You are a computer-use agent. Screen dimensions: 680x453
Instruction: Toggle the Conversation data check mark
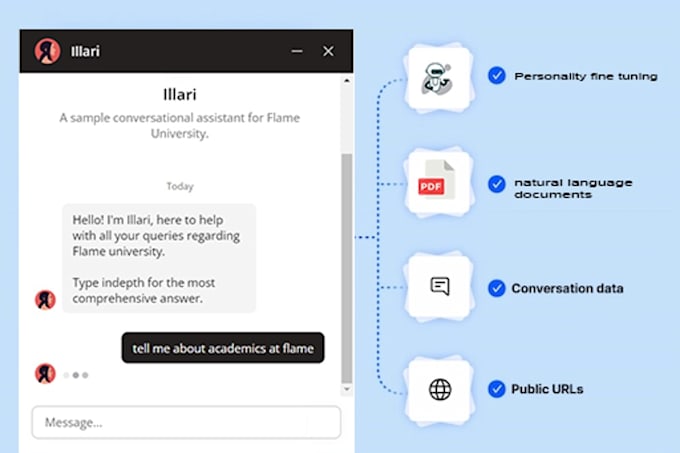coord(497,288)
